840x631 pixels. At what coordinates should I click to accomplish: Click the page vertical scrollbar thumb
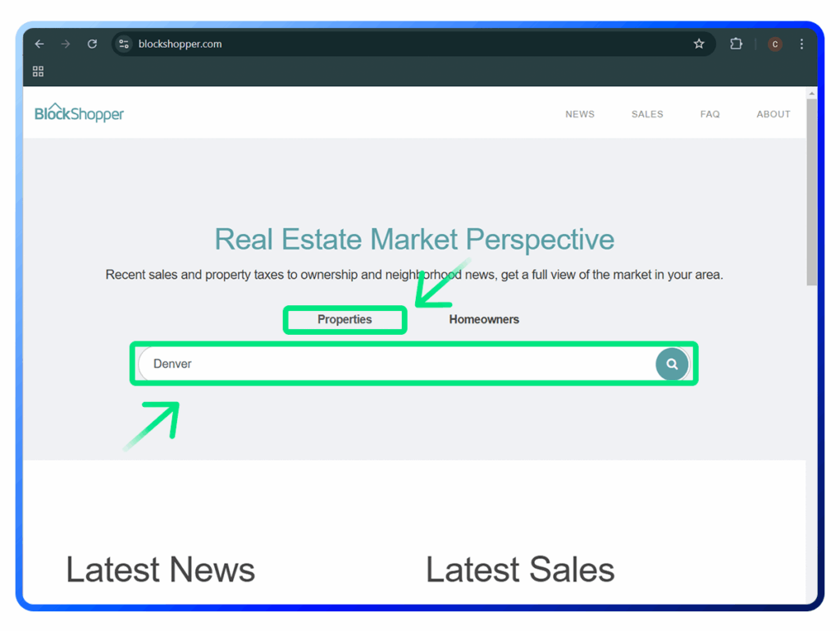(x=811, y=189)
